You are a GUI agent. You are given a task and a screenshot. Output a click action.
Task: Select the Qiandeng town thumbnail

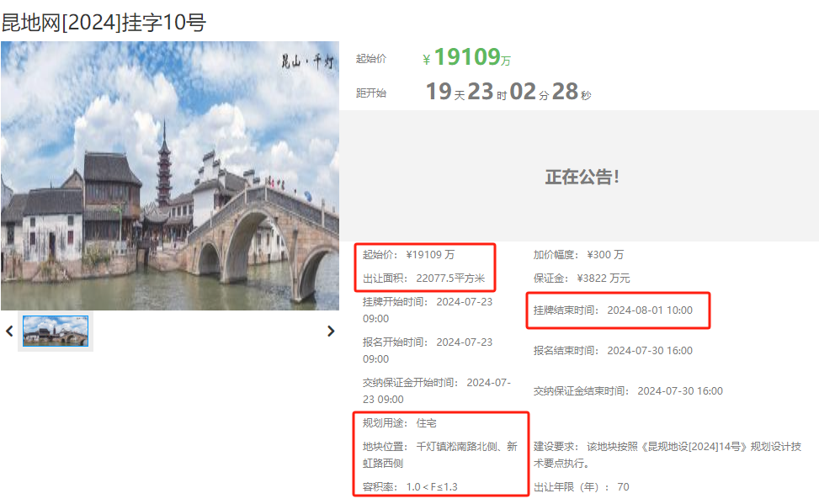pyautogui.click(x=56, y=331)
